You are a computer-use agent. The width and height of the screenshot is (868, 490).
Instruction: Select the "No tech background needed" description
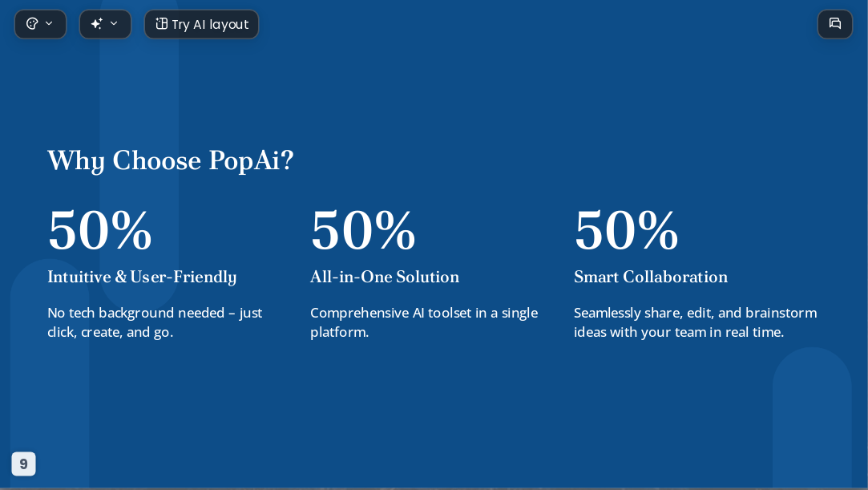(x=155, y=322)
